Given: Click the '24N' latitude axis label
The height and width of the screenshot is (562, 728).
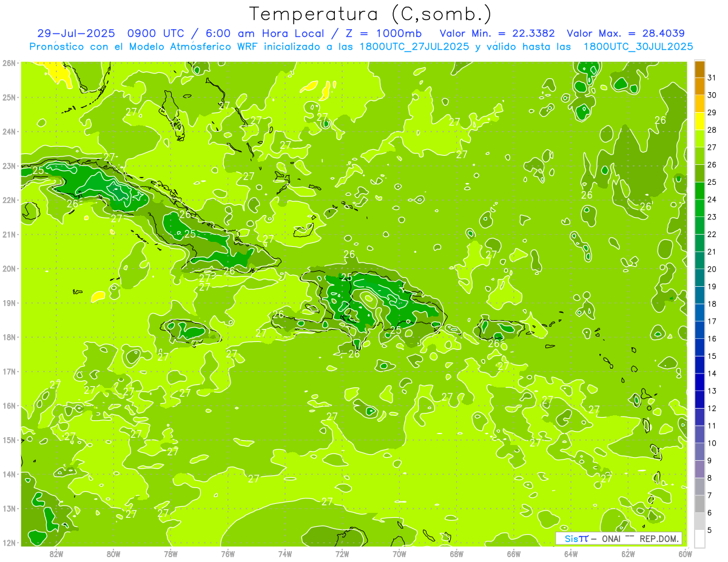Looking at the screenshot, I should click(x=8, y=132).
